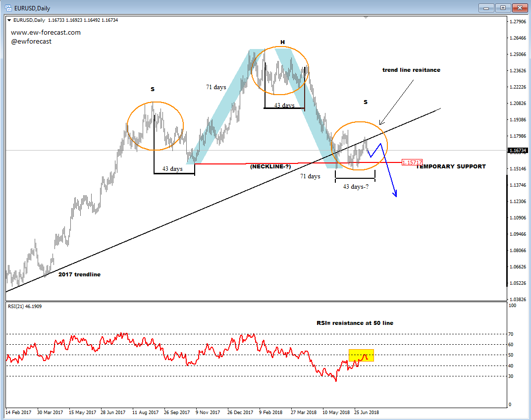Click the current price 1.16734 axis tag
Screen dimensions: 531x420
517,150
